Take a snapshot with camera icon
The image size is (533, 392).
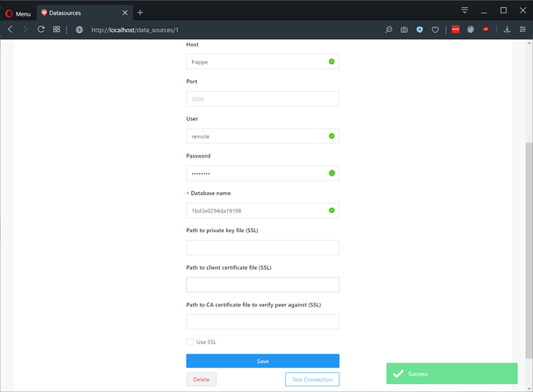tap(404, 30)
